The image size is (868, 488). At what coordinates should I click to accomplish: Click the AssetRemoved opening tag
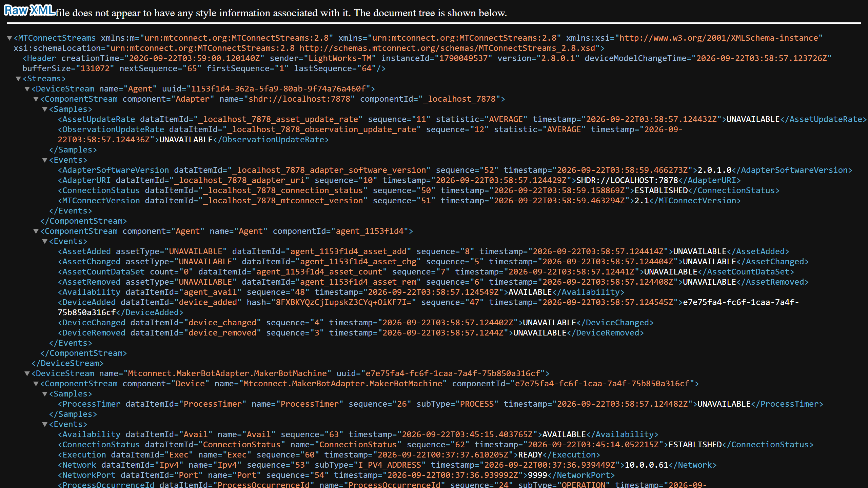click(89, 282)
